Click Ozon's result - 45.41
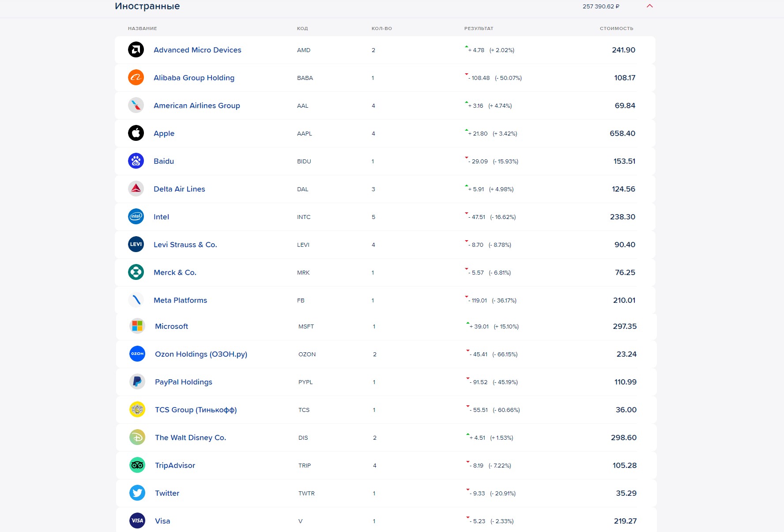 pos(479,354)
